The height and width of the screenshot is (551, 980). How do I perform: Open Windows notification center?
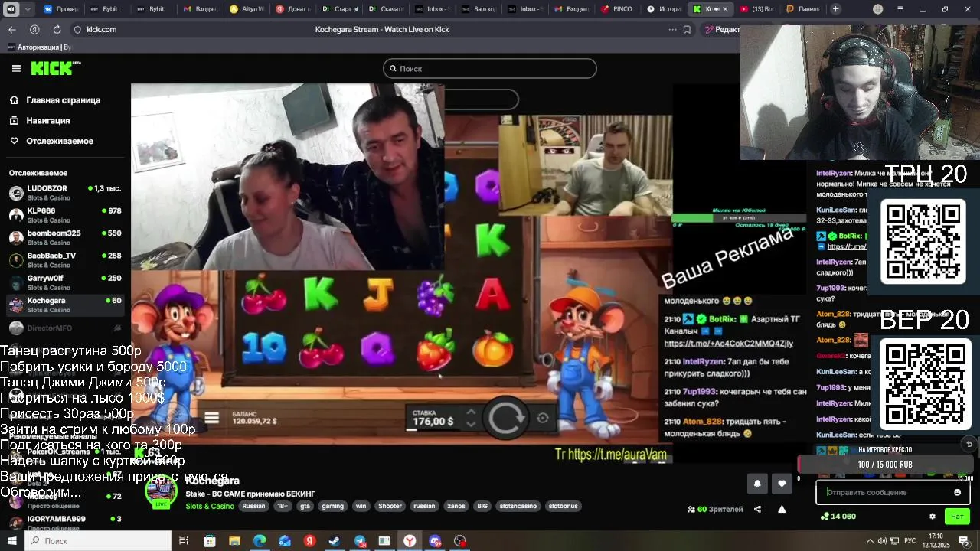[965, 541]
